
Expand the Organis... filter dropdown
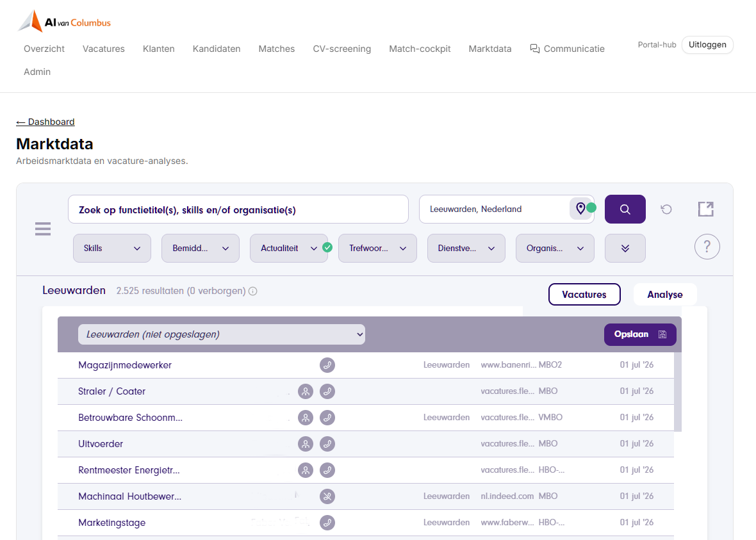coord(555,249)
